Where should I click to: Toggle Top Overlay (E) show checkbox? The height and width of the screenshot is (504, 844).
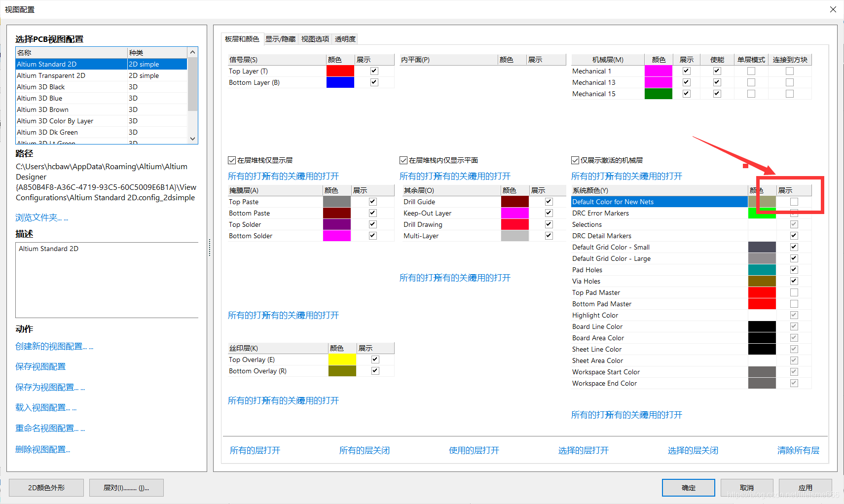[x=375, y=360]
